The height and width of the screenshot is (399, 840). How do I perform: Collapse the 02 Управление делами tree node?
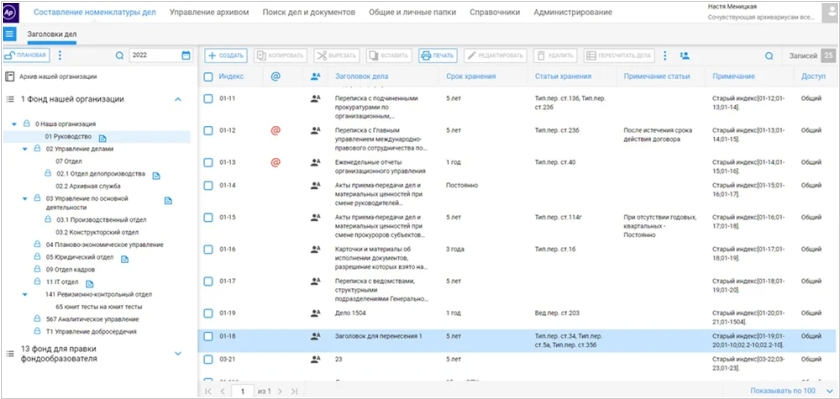(x=25, y=149)
